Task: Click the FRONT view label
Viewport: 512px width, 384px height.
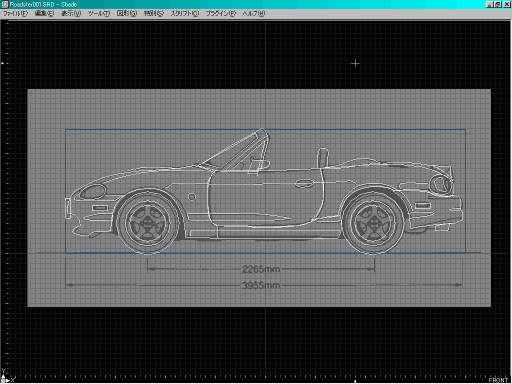Action: click(498, 380)
